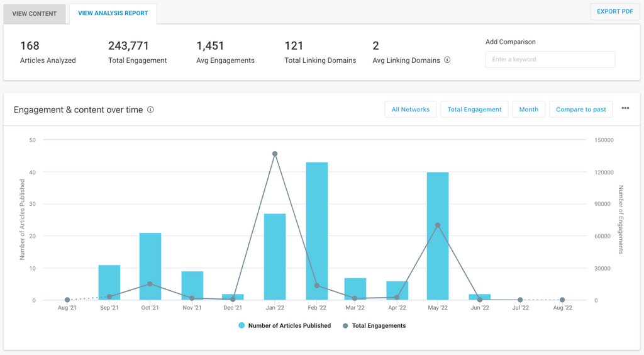Screen dimensions: 644x355
Task: Click the Jan '22 articles bar
Action: point(275,257)
